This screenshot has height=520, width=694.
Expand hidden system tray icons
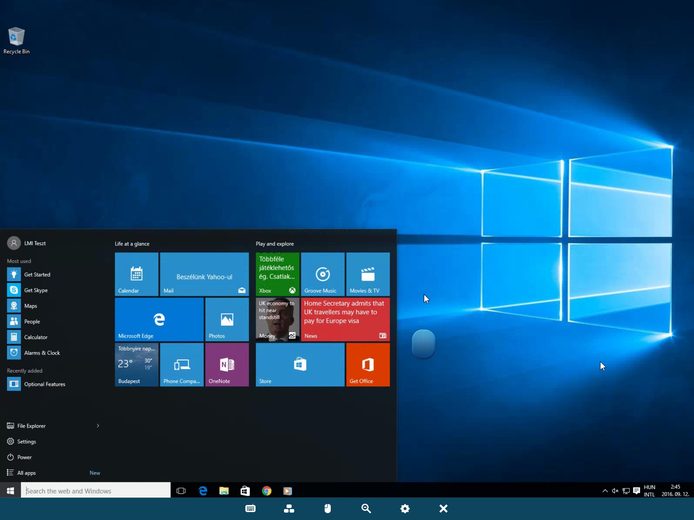tap(605, 491)
